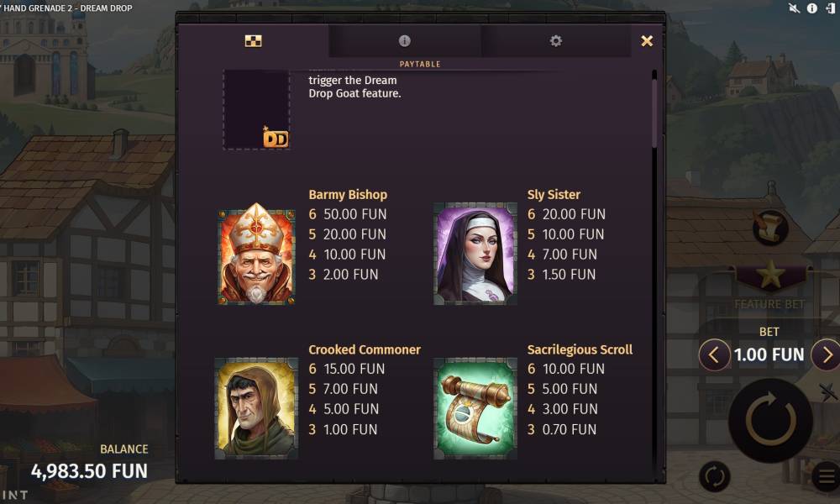Decrease the bet with left arrow
Image resolution: width=840 pixels, height=504 pixels.
(714, 354)
